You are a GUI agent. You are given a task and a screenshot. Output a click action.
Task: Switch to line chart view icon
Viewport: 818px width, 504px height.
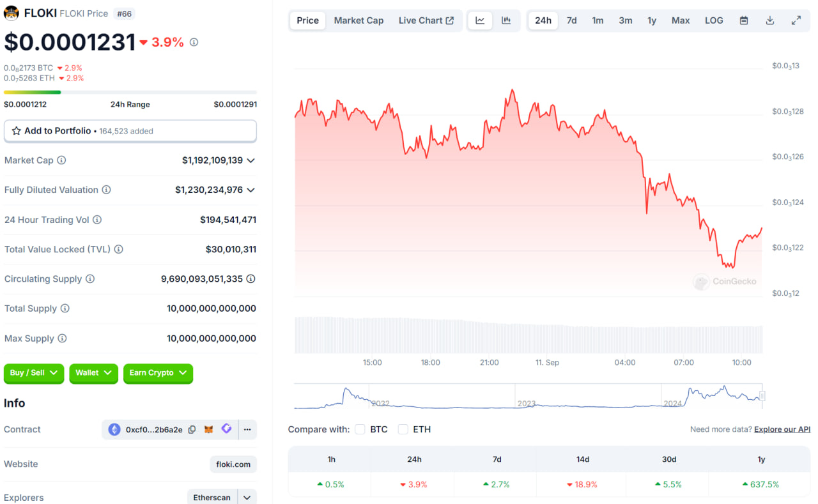pyautogui.click(x=480, y=20)
